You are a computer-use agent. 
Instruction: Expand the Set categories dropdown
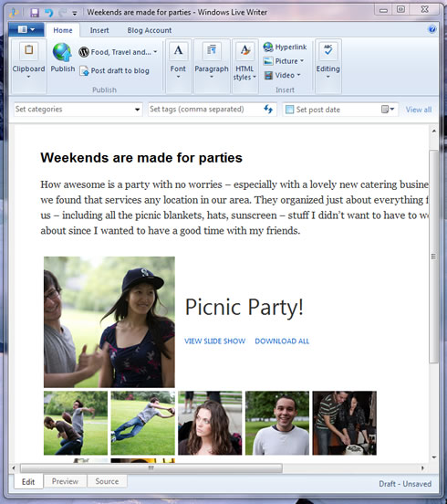coord(138,110)
